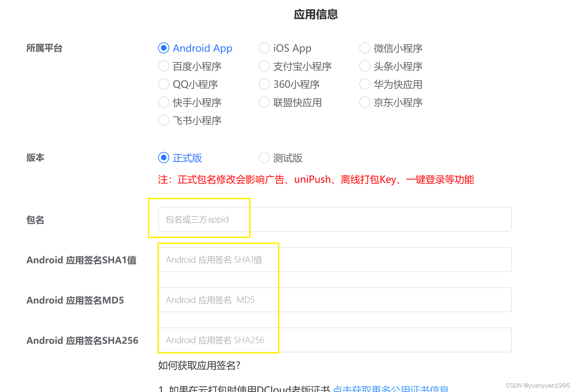This screenshot has height=392, width=575.
Task: Click the 包名 field label
Action: [x=35, y=220]
